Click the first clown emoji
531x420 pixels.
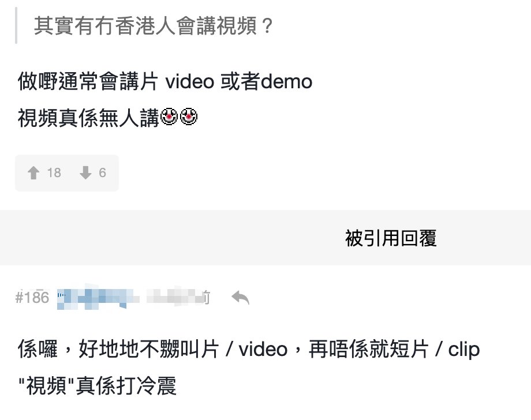[169, 117]
